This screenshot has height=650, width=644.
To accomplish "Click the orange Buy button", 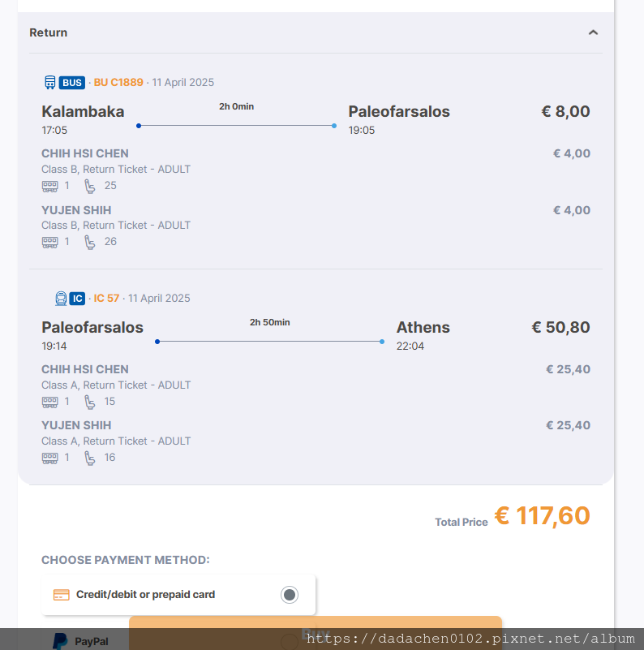I will coord(316,633).
